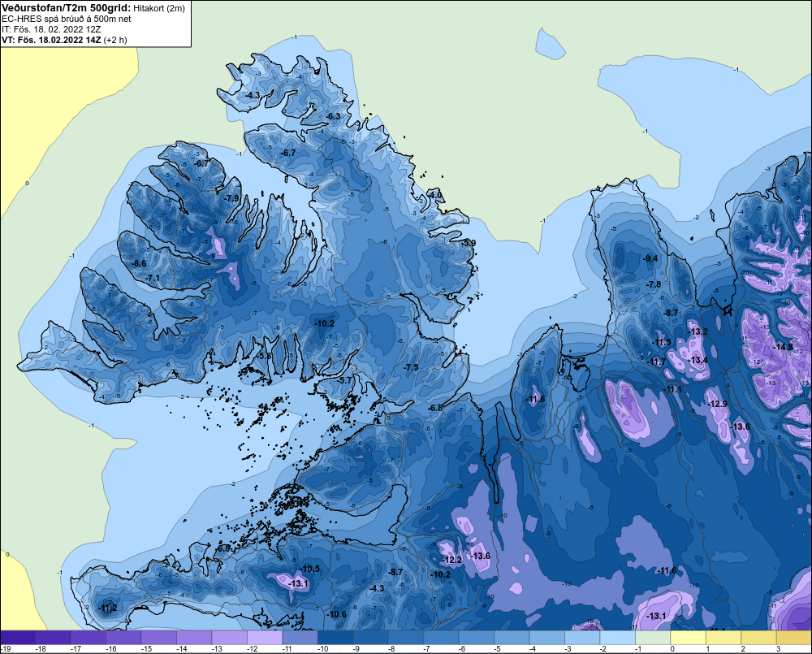Pick the legend swatch between -8 and -7

tap(406, 638)
